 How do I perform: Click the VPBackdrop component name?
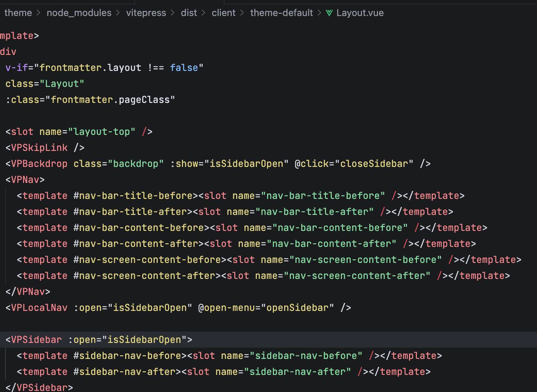(x=39, y=164)
